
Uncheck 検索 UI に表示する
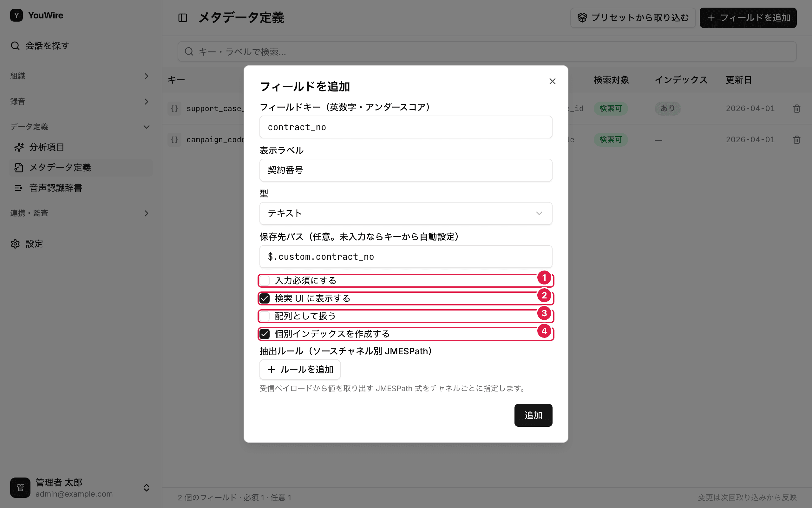pyautogui.click(x=265, y=298)
